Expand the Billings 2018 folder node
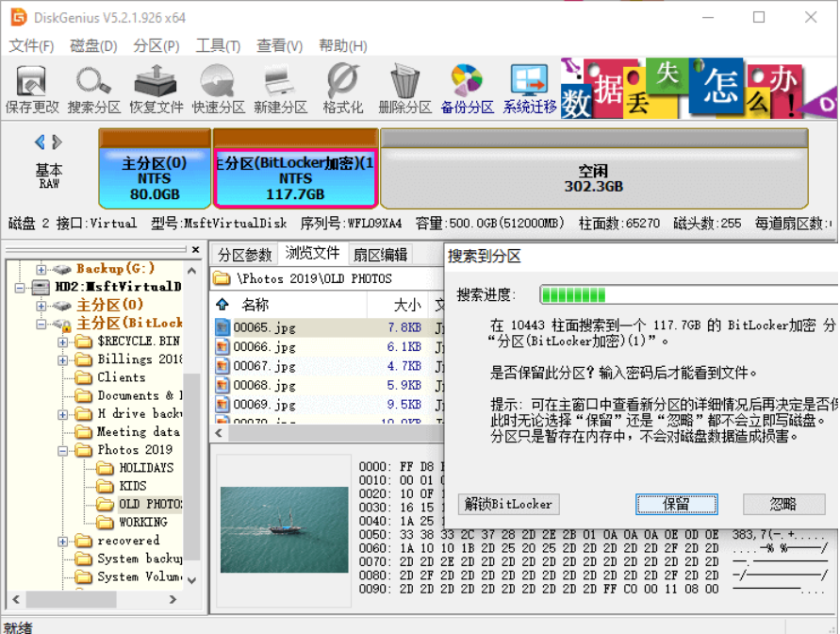The height and width of the screenshot is (634, 840). [x=62, y=360]
